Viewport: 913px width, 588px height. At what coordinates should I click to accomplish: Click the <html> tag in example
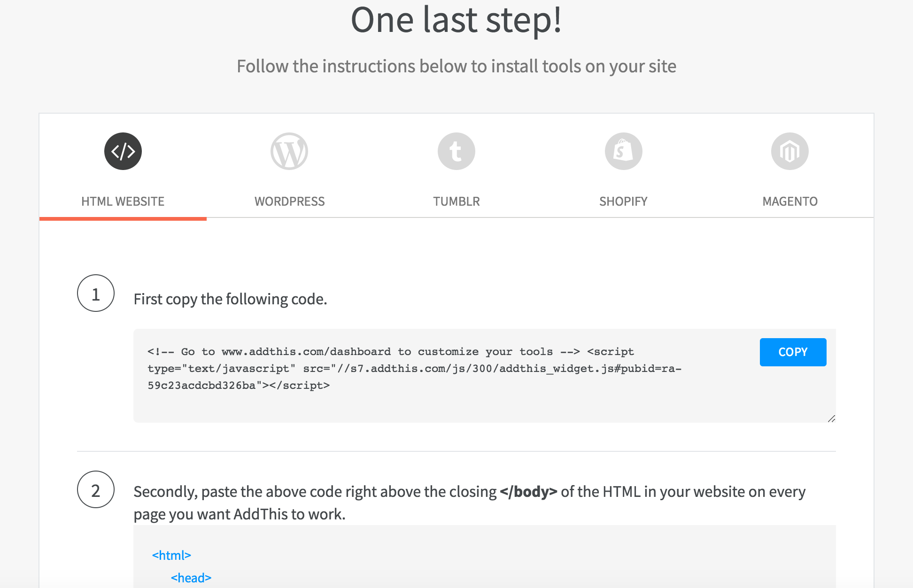pyautogui.click(x=171, y=556)
